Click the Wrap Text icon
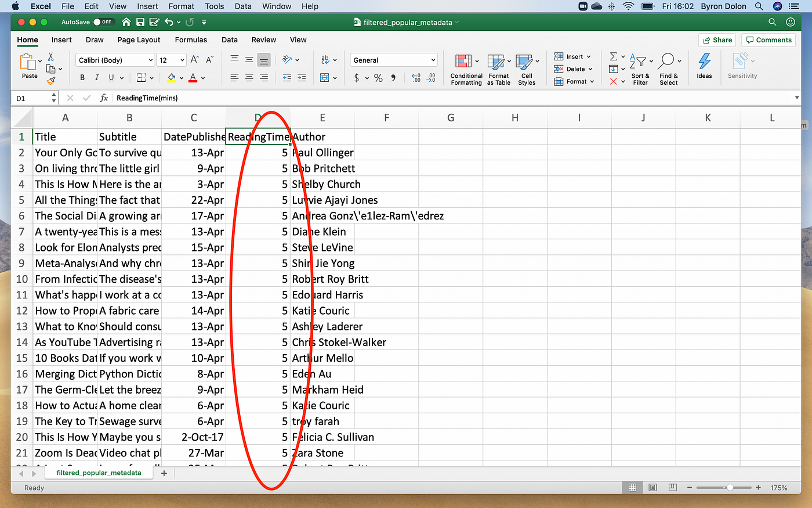The image size is (812, 508). pyautogui.click(x=325, y=60)
